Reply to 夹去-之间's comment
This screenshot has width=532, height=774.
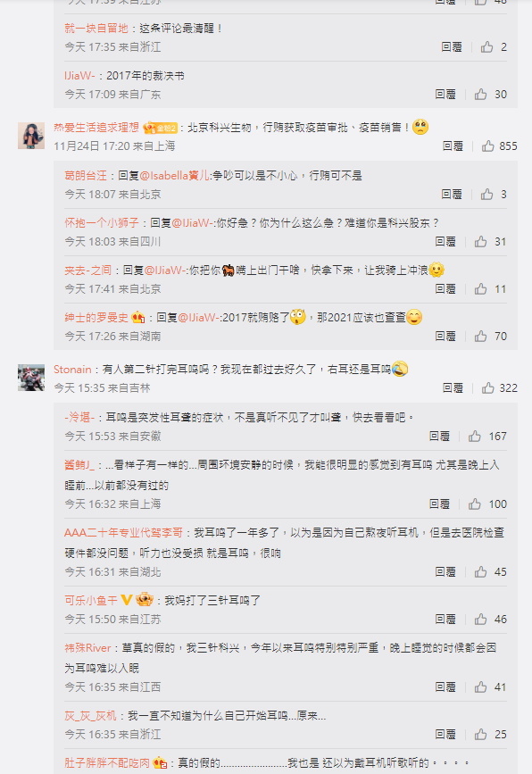[x=445, y=288]
